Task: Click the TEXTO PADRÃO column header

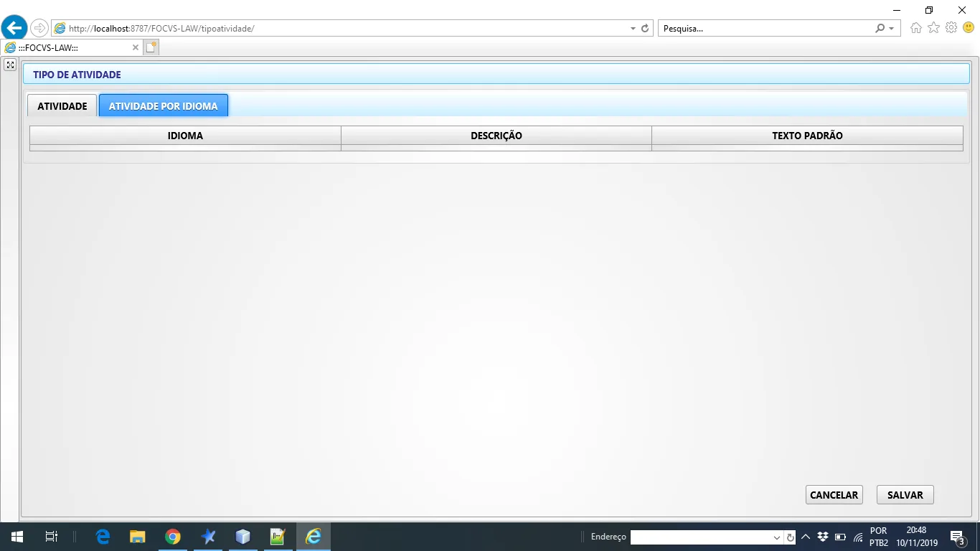Action: pyautogui.click(x=807, y=136)
